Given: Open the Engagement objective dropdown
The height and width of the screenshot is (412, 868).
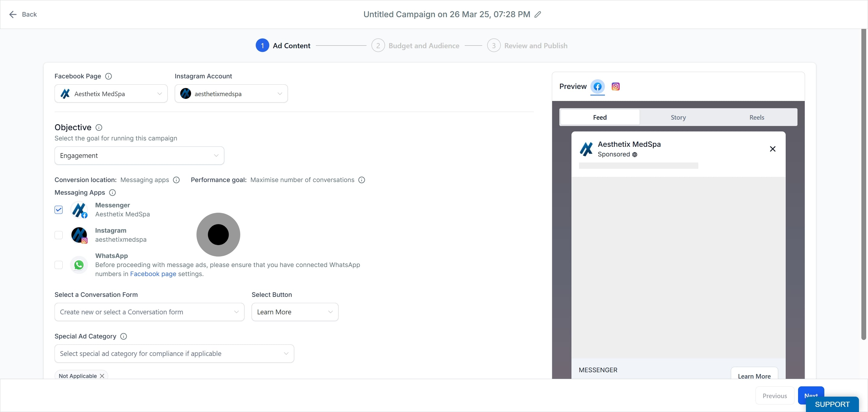Looking at the screenshot, I should tap(139, 156).
